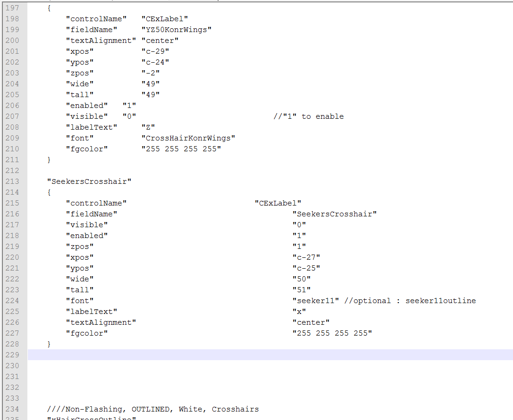Click "ypos" key on line 221
This screenshot has height=420, width=513.
[x=80, y=268]
